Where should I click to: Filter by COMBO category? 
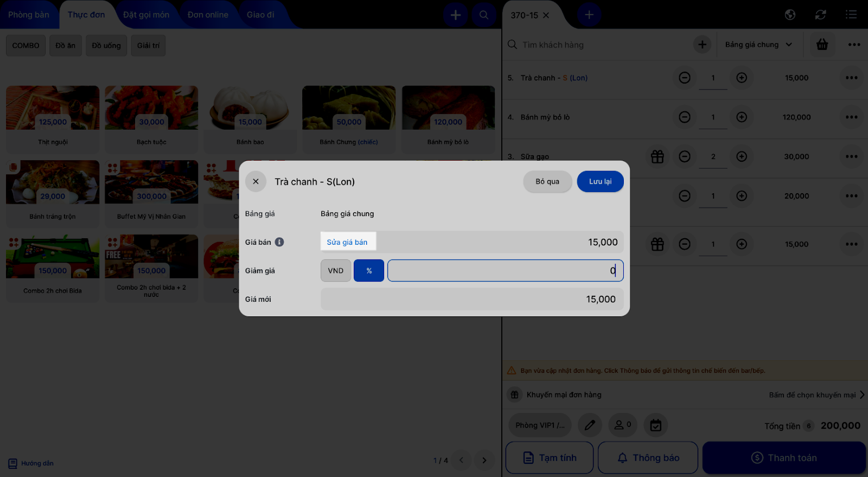tap(25, 46)
